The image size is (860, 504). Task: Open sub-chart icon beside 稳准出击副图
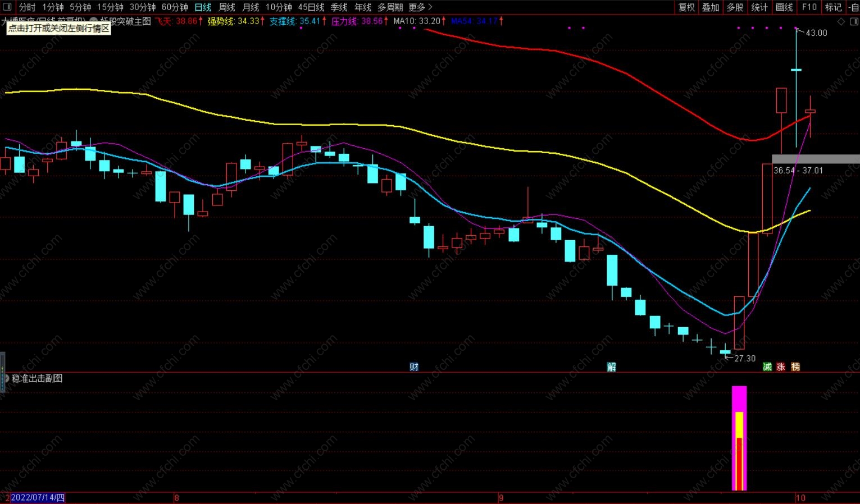(6, 378)
